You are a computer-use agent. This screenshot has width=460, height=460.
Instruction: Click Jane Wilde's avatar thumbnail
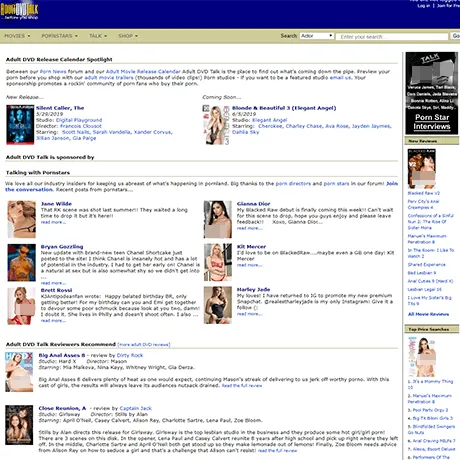pos(22,219)
